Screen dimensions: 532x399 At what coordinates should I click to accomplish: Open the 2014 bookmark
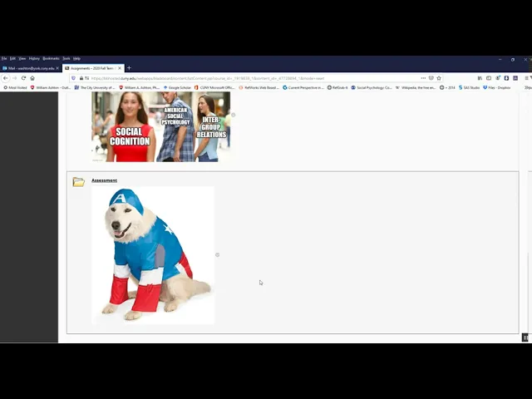pyautogui.click(x=447, y=87)
